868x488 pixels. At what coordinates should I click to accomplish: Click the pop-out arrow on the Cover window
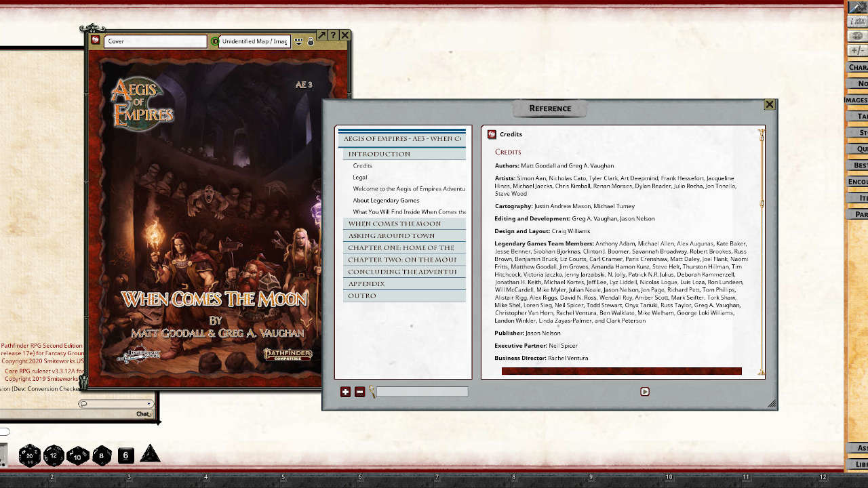(x=321, y=35)
